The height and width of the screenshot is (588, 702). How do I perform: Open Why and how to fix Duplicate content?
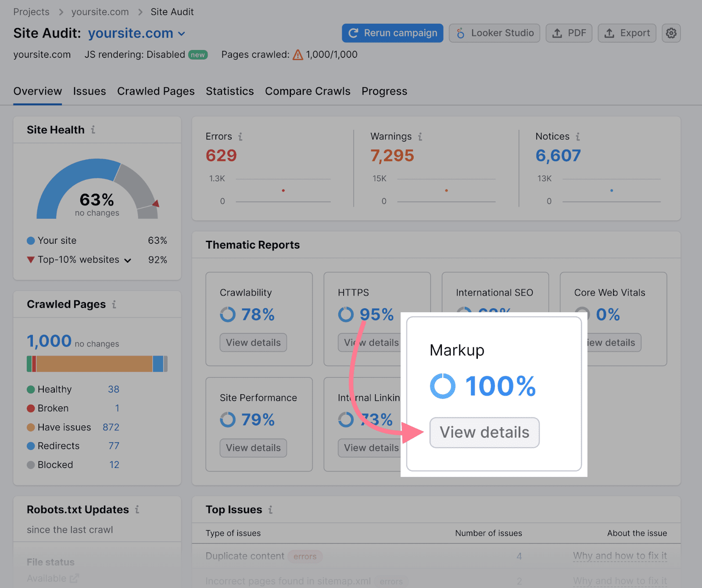(x=620, y=556)
